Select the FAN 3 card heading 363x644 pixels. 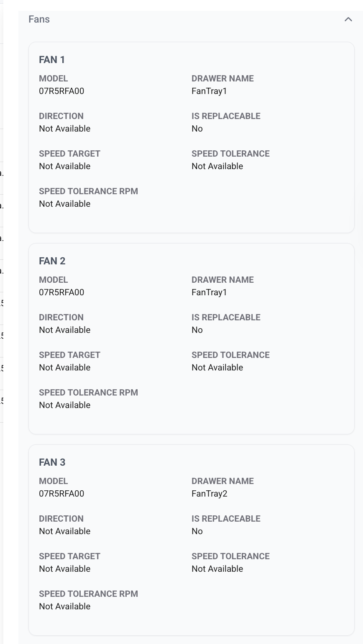coord(52,462)
